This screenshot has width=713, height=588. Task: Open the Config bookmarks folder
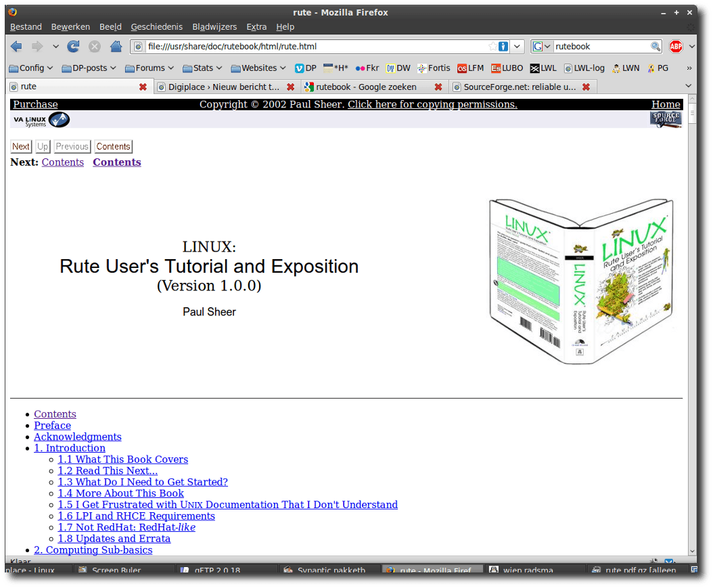(31, 68)
